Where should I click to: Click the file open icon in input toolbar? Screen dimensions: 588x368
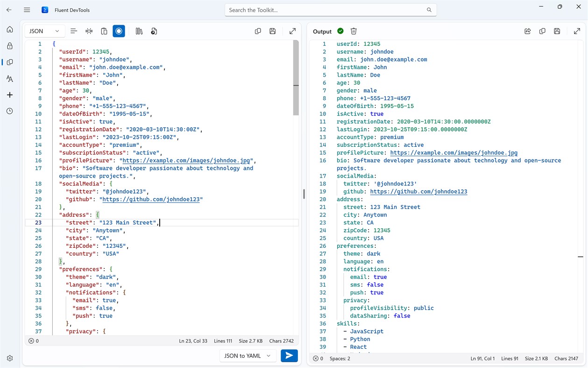pyautogui.click(x=154, y=31)
